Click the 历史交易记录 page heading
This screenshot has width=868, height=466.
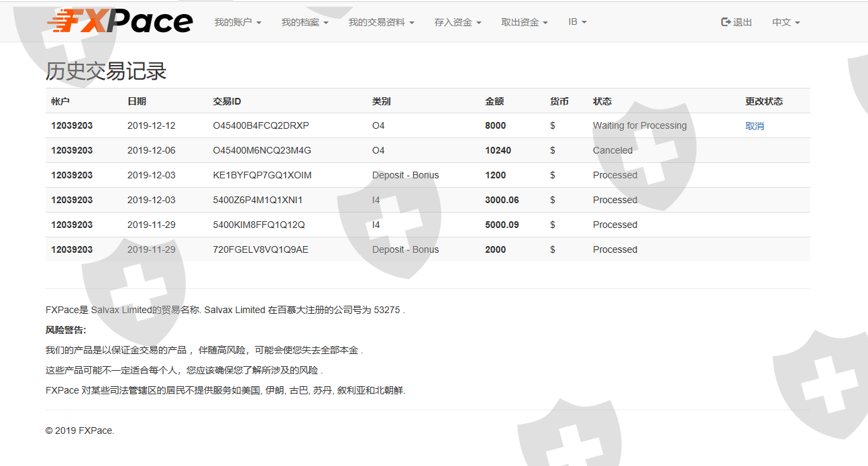pos(106,71)
